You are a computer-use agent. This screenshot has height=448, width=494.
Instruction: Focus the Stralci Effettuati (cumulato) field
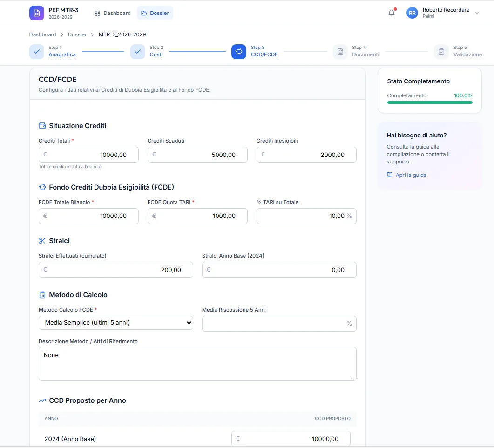[116, 270]
